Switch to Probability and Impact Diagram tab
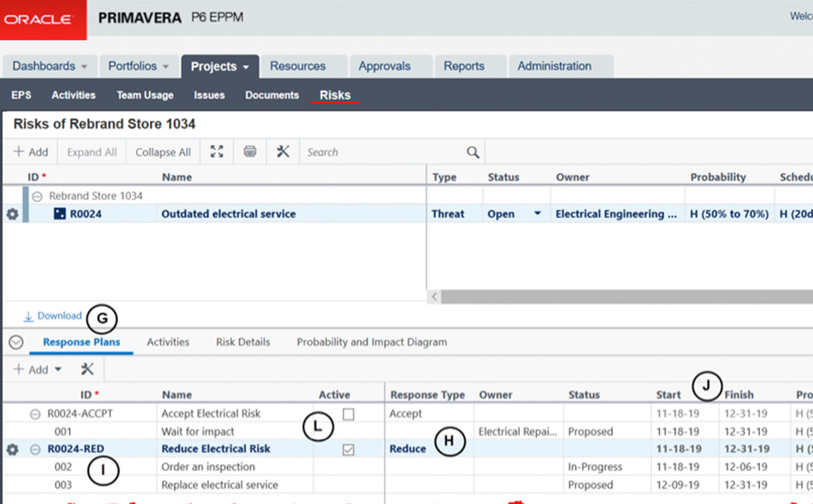This screenshot has height=504, width=813. tap(372, 342)
